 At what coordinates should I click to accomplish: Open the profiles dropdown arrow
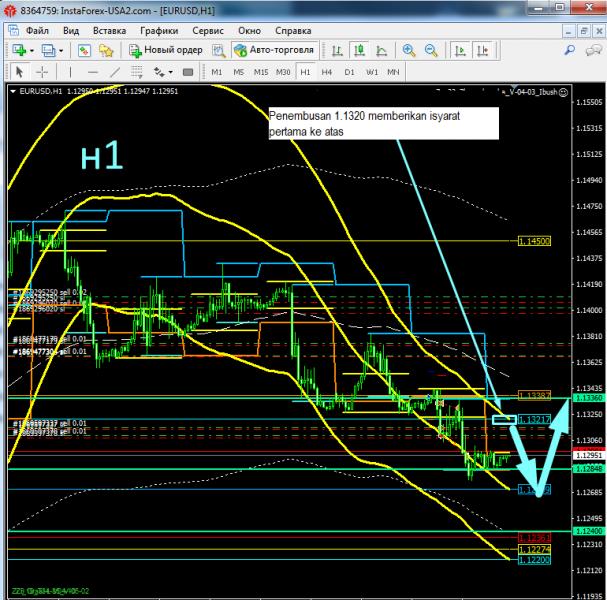pos(61,50)
